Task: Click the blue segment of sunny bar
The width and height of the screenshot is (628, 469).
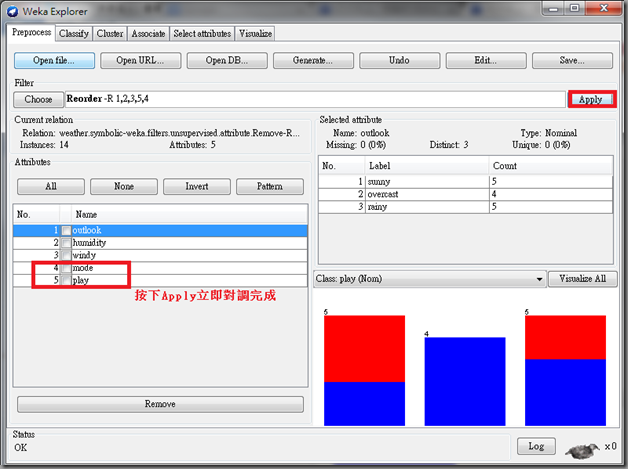Action: (364, 404)
